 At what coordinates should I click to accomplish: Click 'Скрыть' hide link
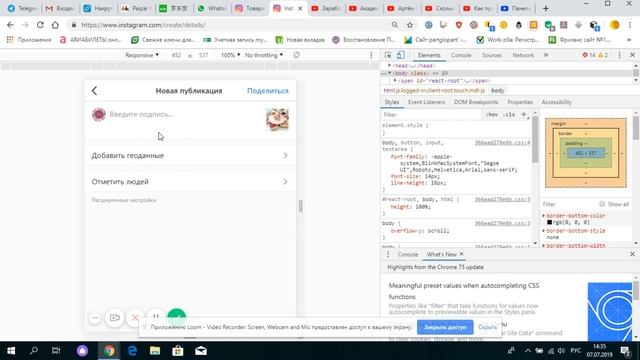[x=487, y=327]
